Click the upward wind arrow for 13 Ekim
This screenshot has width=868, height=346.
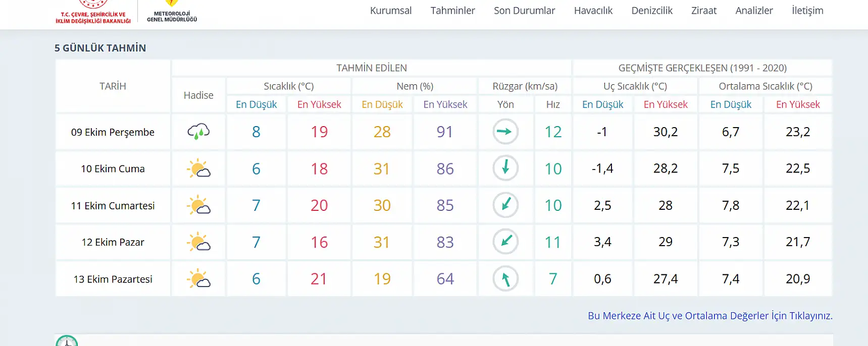point(505,278)
